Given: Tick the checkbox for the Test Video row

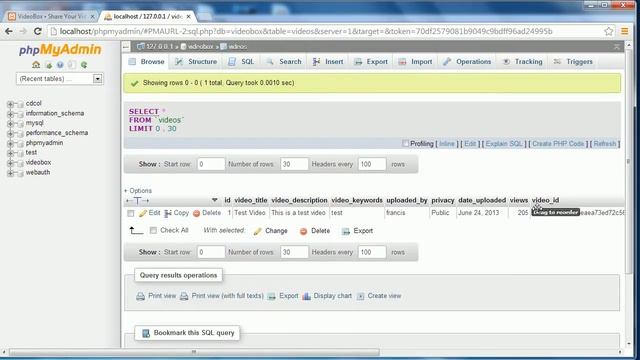Looking at the screenshot, I should point(131,213).
